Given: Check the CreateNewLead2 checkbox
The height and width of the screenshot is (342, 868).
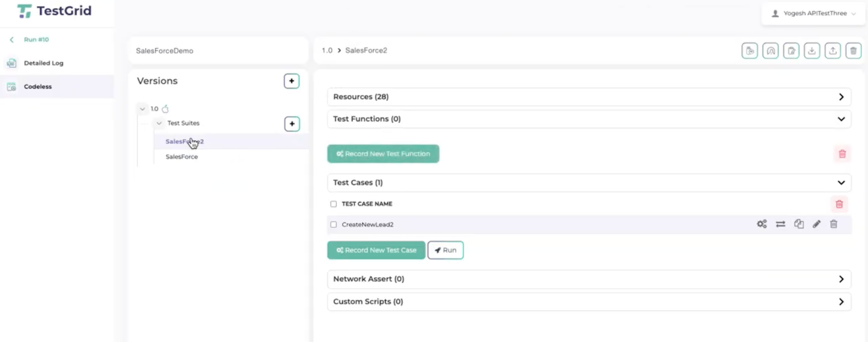Looking at the screenshot, I should pos(334,224).
